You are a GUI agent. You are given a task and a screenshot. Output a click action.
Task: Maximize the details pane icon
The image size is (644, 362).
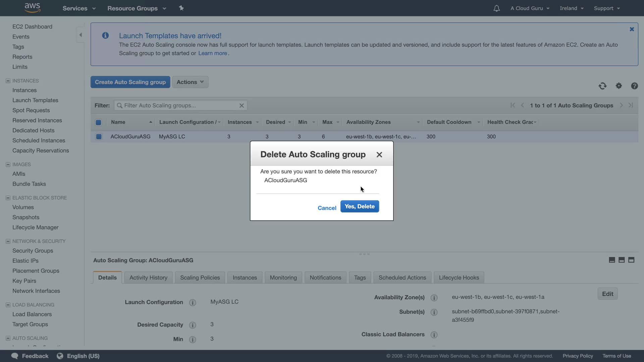[x=631, y=260]
